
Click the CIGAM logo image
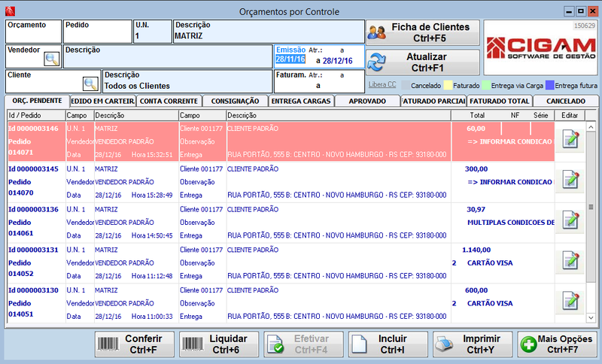pyautogui.click(x=540, y=48)
